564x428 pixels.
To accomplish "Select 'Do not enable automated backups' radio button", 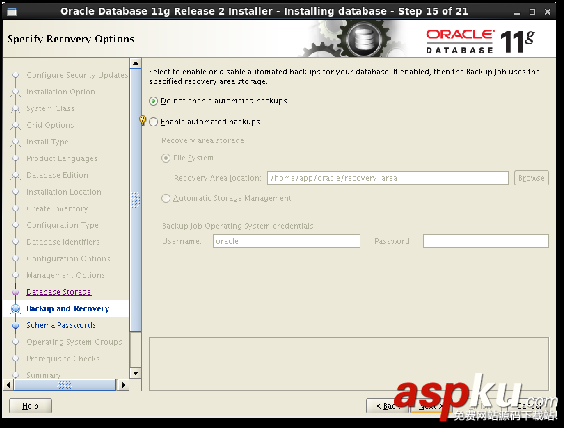I will [154, 101].
